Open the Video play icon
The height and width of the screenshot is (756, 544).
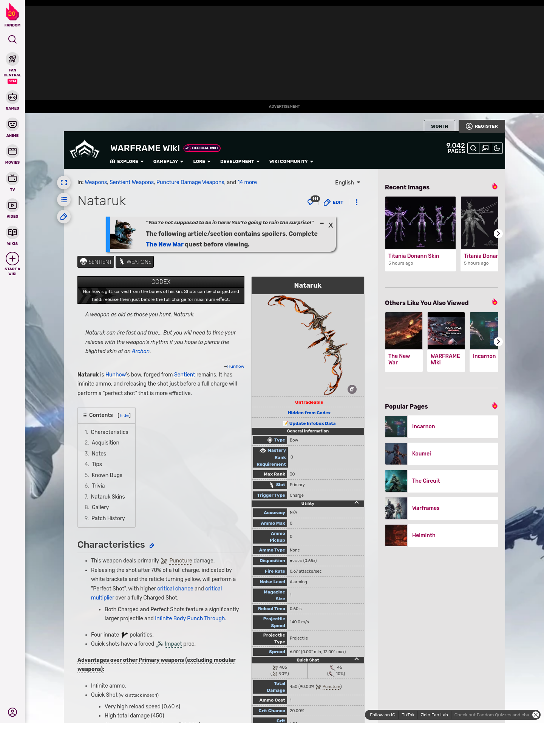(x=12, y=205)
